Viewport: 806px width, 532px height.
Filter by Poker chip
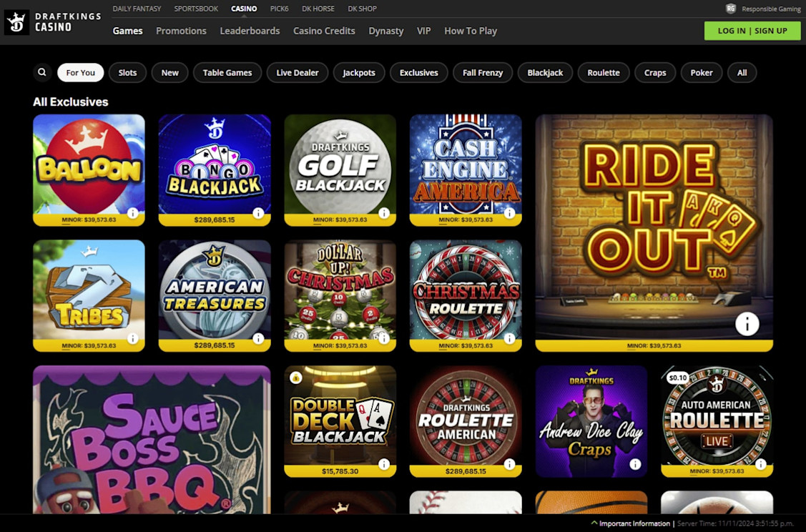[702, 72]
